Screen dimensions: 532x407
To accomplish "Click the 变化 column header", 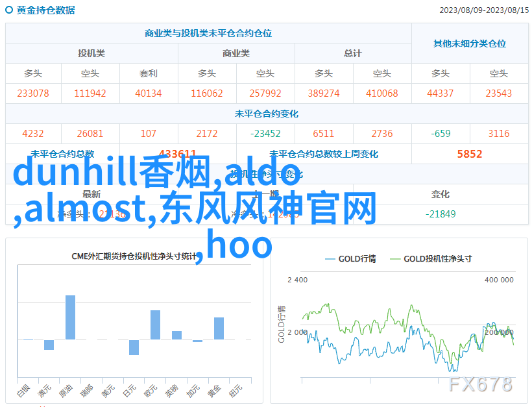I will pyautogui.click(x=441, y=194).
